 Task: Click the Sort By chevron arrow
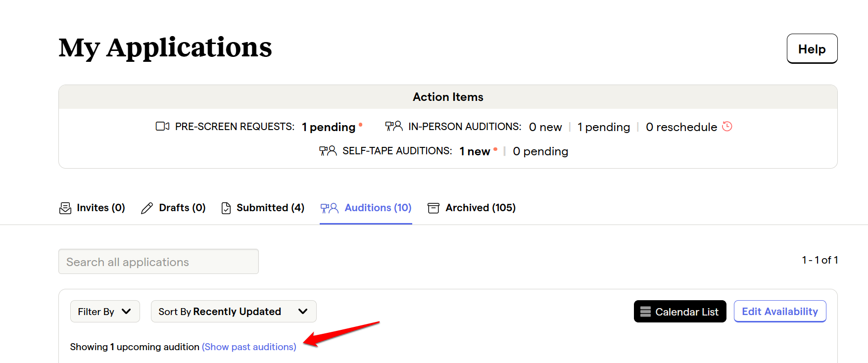coord(303,312)
